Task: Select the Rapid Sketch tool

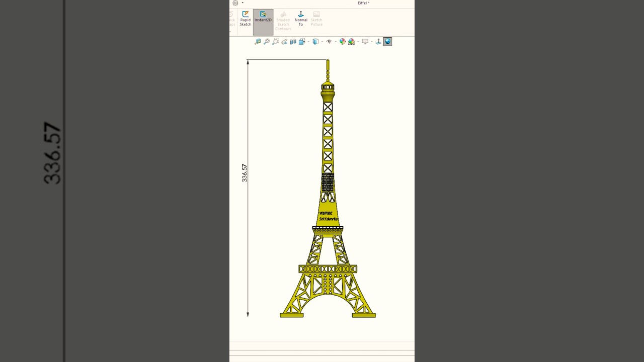Action: click(x=245, y=19)
